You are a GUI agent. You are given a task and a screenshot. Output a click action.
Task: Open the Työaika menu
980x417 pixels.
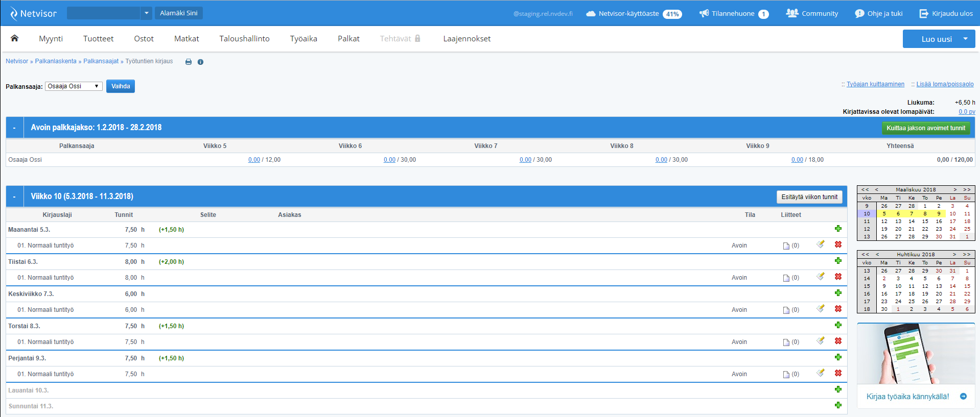tap(304, 39)
